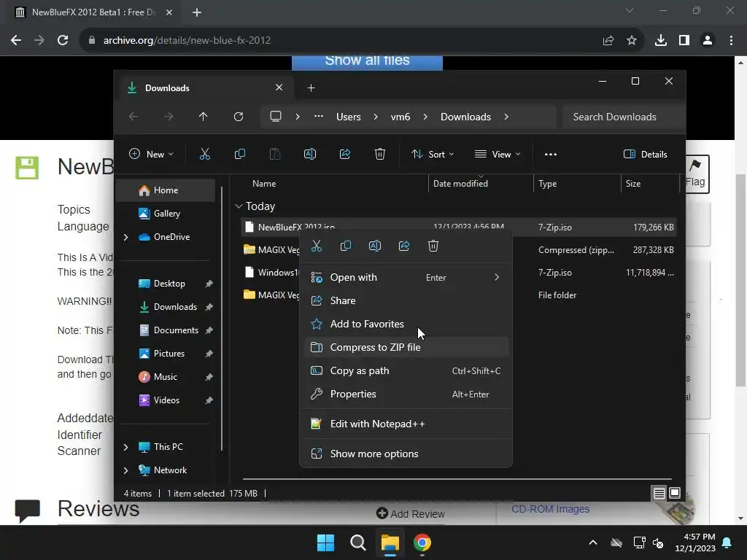Open Chrome downloads icon
Screen dimensions: 747x560
pos(661,41)
